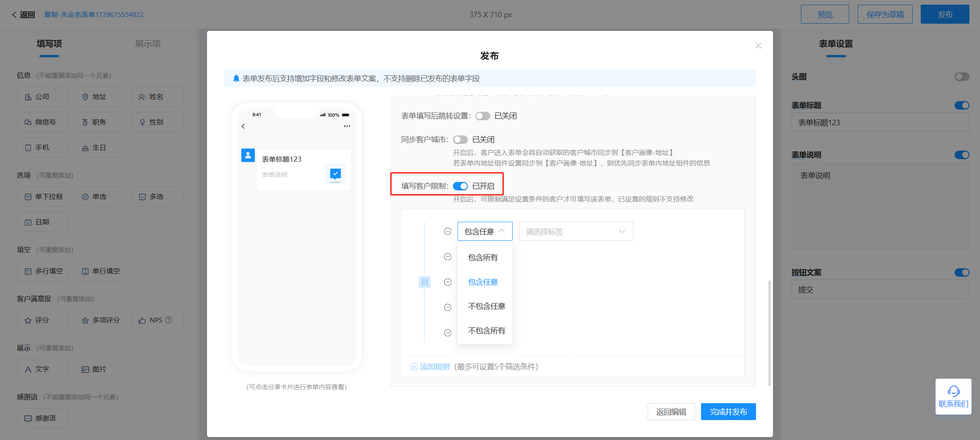Image resolution: width=980 pixels, height=440 pixels.
Task: Add the 图片 image display component
Action: 100,369
